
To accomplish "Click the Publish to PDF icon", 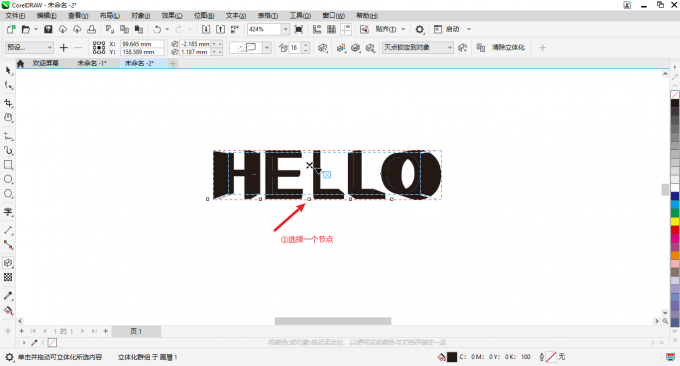I will (235, 29).
